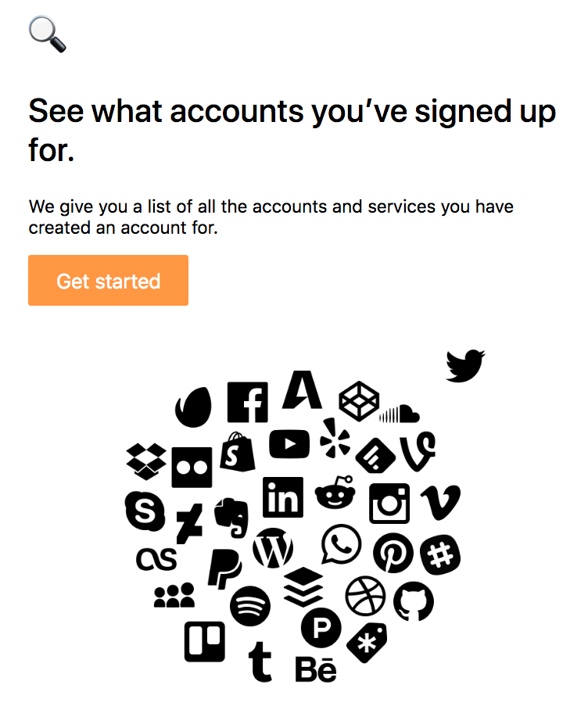Click the GitHub octocat icon

(414, 602)
